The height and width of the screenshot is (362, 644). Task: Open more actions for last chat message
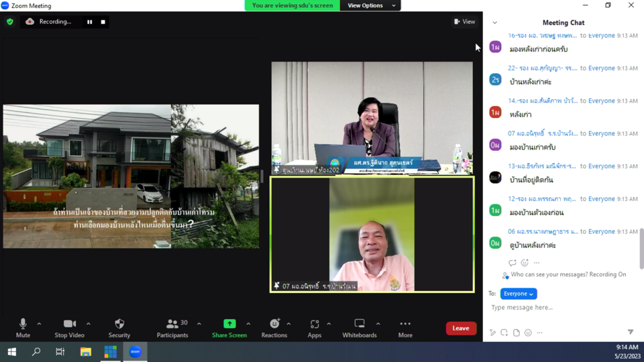[537, 263]
